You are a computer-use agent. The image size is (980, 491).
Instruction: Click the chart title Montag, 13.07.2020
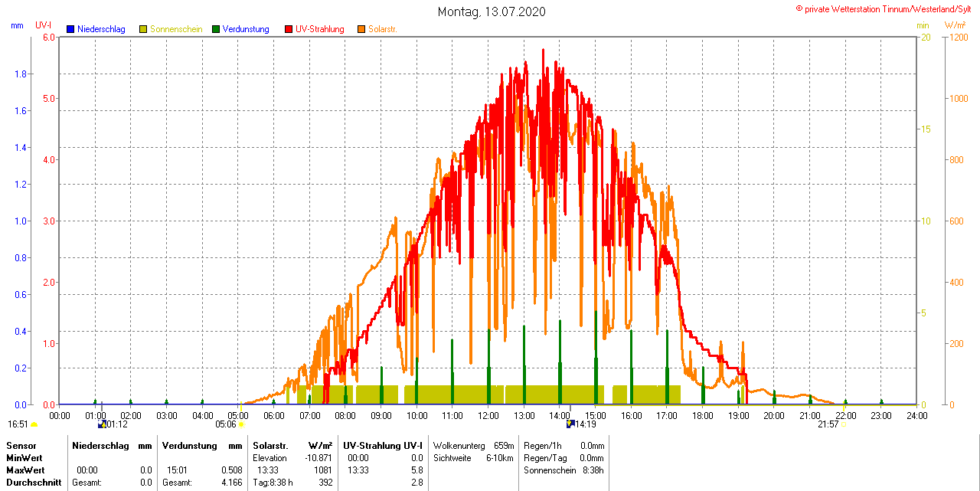492,11
